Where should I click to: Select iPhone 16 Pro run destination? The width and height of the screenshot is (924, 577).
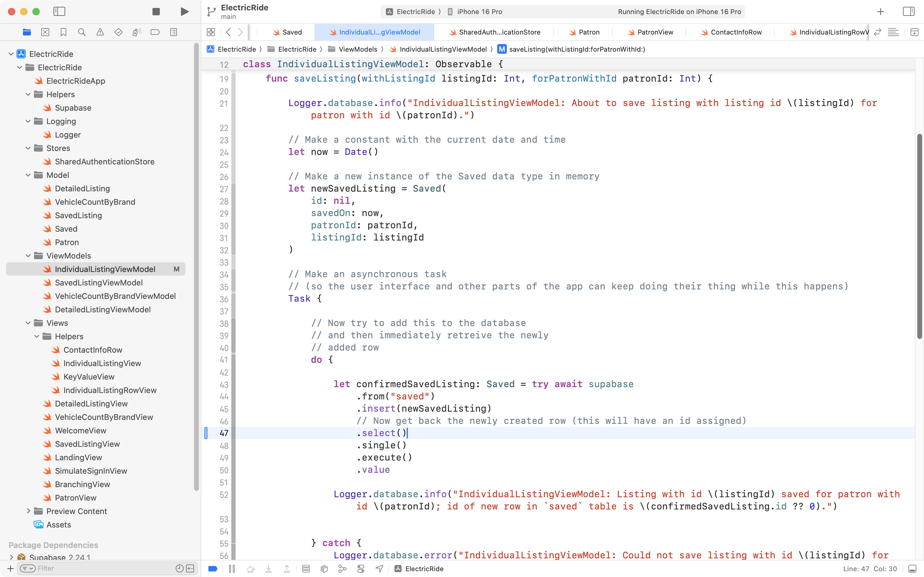[x=479, y=11]
